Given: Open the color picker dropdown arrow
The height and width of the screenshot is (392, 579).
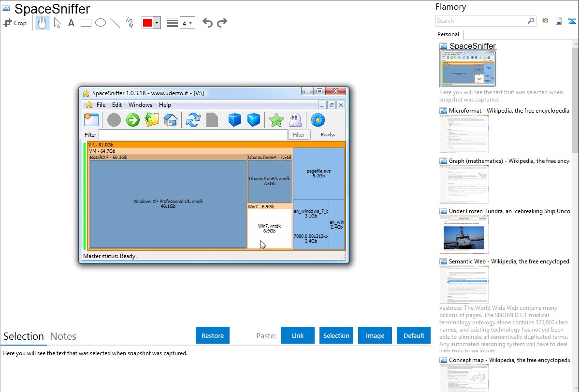Looking at the screenshot, I should pos(157,23).
